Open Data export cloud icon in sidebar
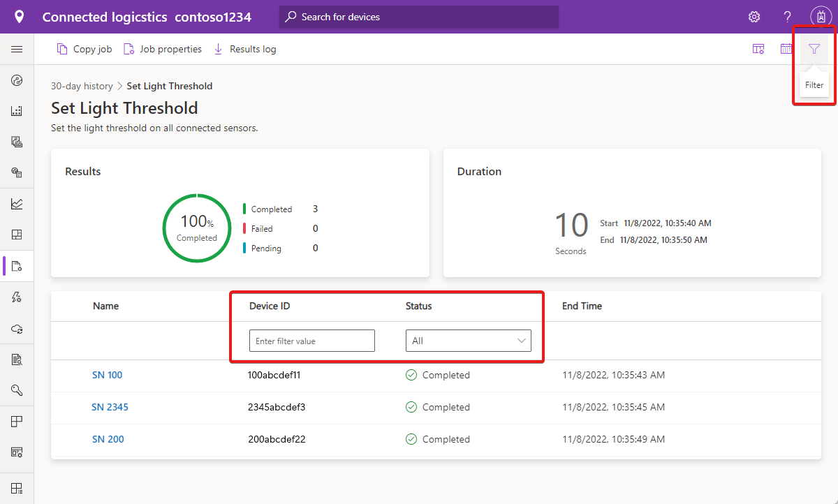Image resolution: width=838 pixels, height=504 pixels. tap(17, 328)
